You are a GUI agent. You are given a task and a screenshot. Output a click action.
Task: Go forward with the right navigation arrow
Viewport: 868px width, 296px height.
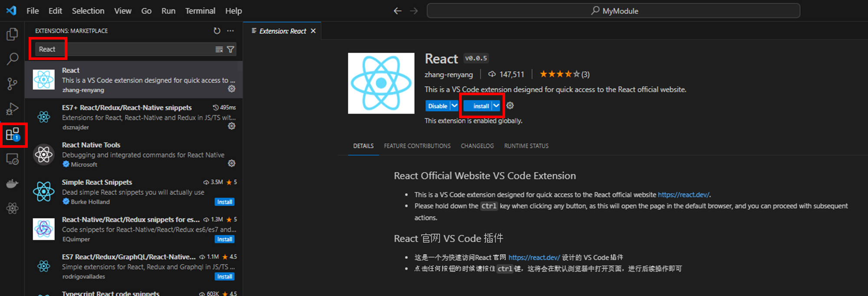tap(414, 11)
